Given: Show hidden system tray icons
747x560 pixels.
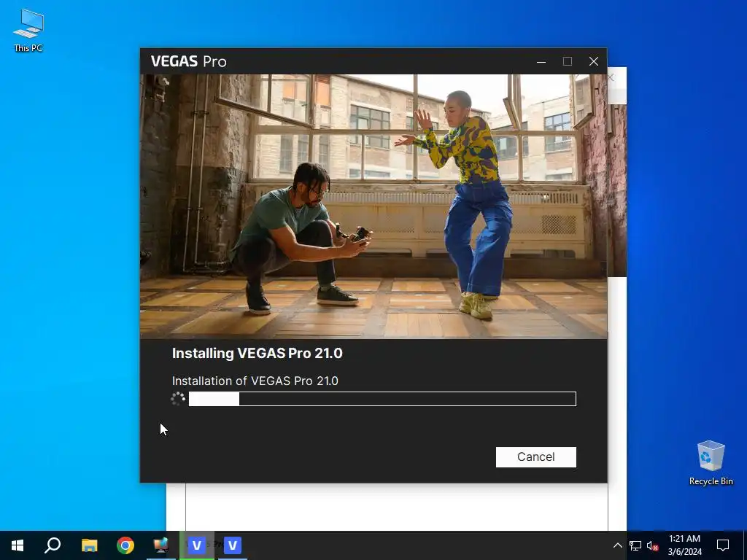Looking at the screenshot, I should point(617,545).
